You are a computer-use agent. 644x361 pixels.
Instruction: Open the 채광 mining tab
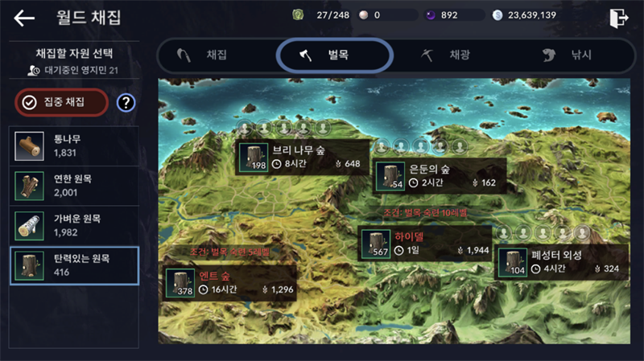pyautogui.click(x=446, y=55)
